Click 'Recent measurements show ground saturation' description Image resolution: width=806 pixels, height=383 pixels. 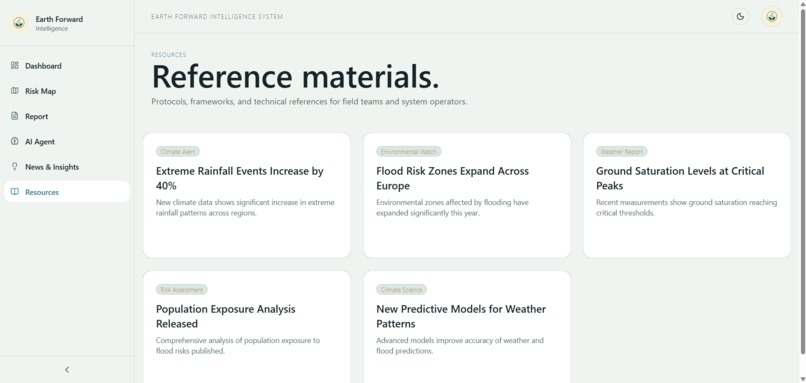point(687,208)
